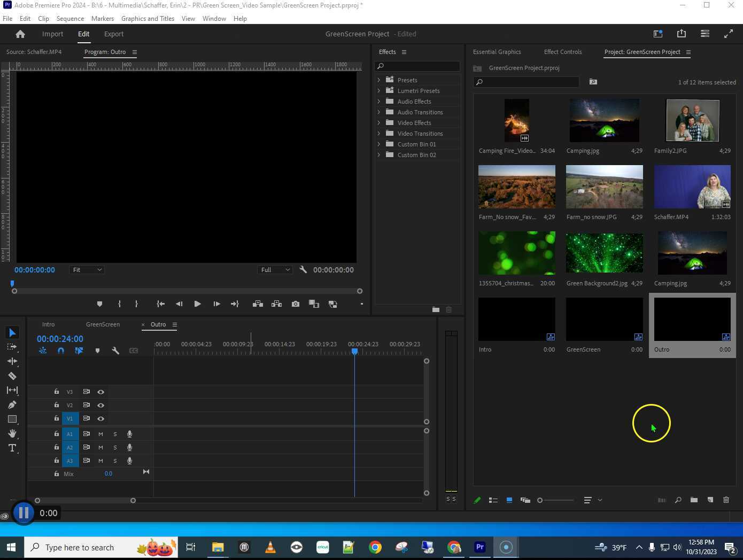
Task: Click the Export Frame camera icon
Action: (296, 304)
